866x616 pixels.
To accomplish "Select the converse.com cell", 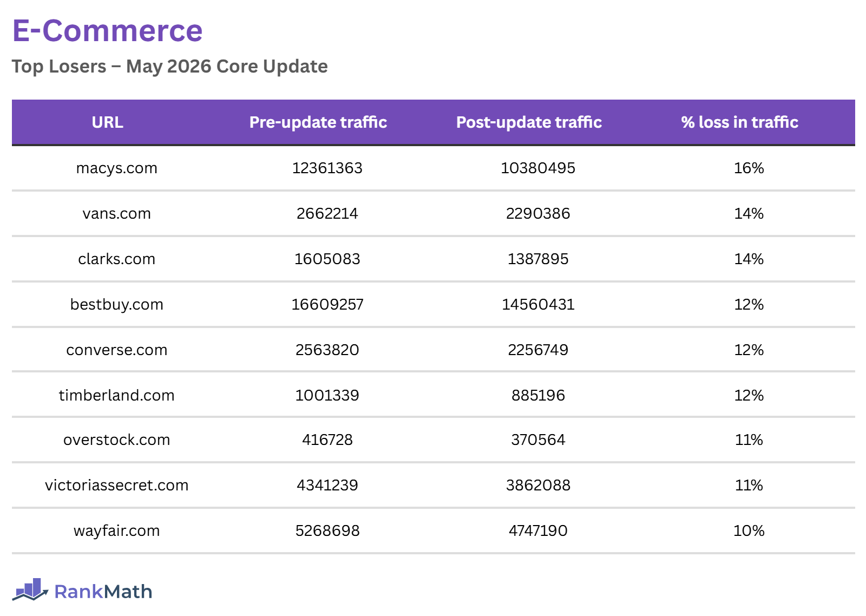I will click(x=117, y=350).
